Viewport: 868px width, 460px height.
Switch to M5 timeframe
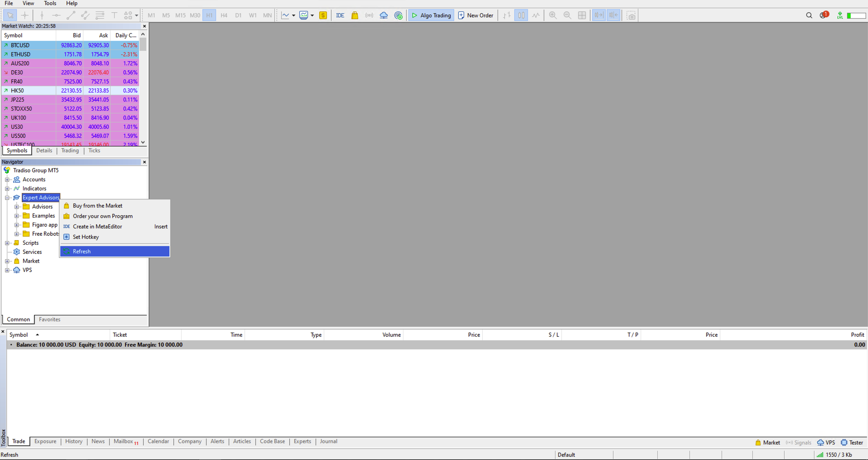pyautogui.click(x=166, y=15)
